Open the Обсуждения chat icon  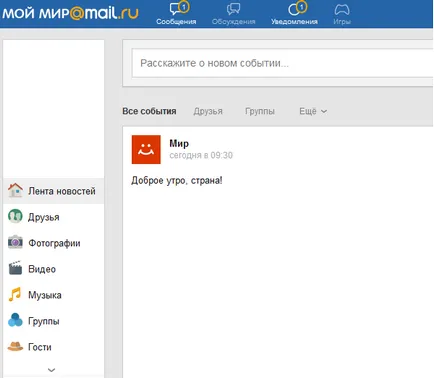tap(233, 9)
